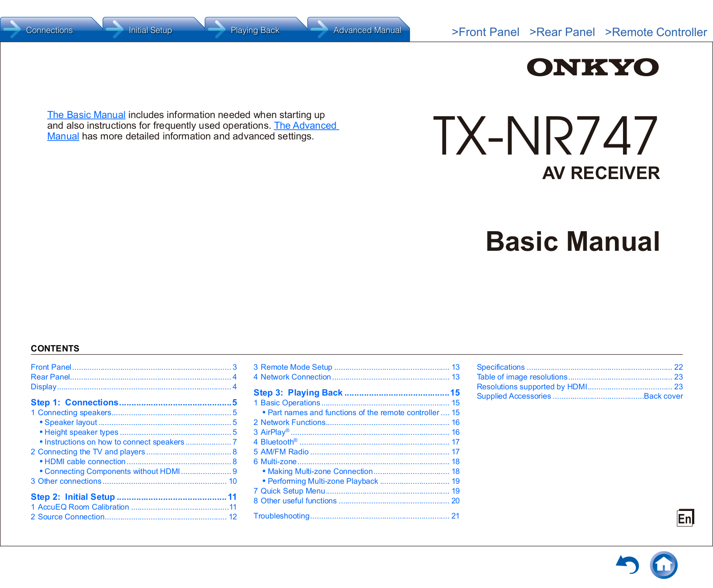Jump to Step 3: Playing Back heading
Viewport: 713px width, 588px height.
click(x=356, y=392)
